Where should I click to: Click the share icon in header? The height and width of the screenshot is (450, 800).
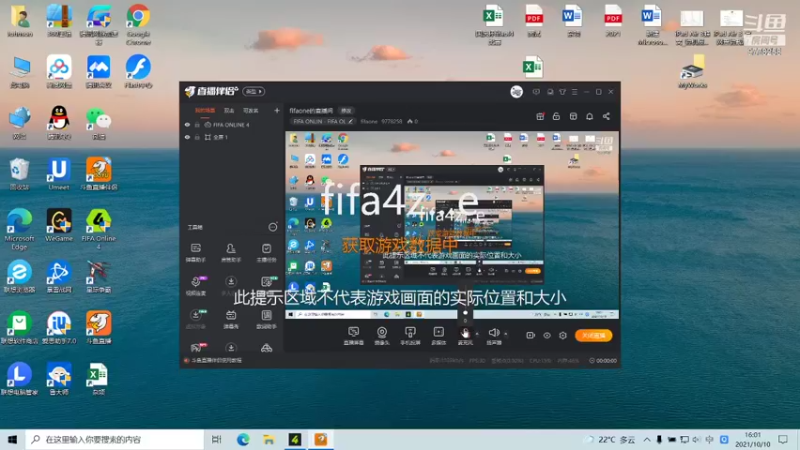tap(606, 116)
